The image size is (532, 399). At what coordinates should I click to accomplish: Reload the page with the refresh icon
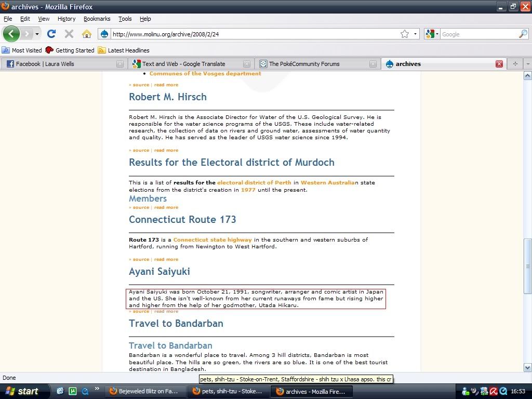(x=51, y=34)
